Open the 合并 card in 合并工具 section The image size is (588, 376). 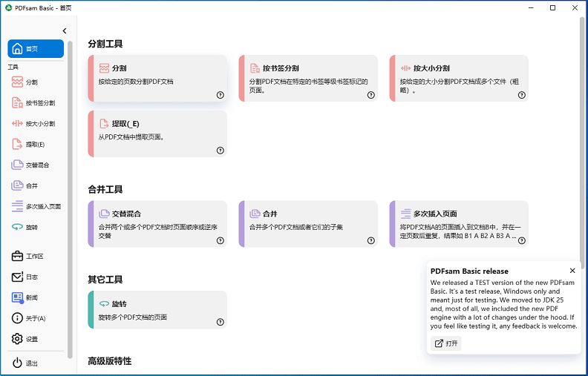(x=308, y=224)
